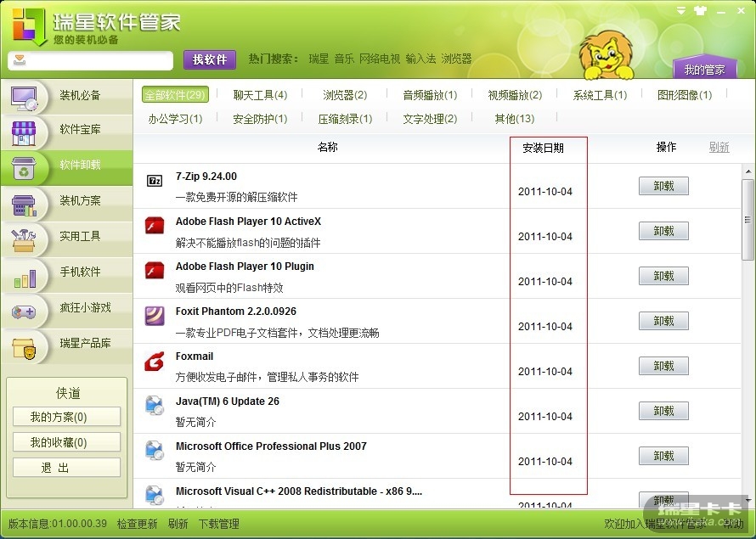Click the 我的收藏(0) button
This screenshot has width=756, height=539.
66,442
